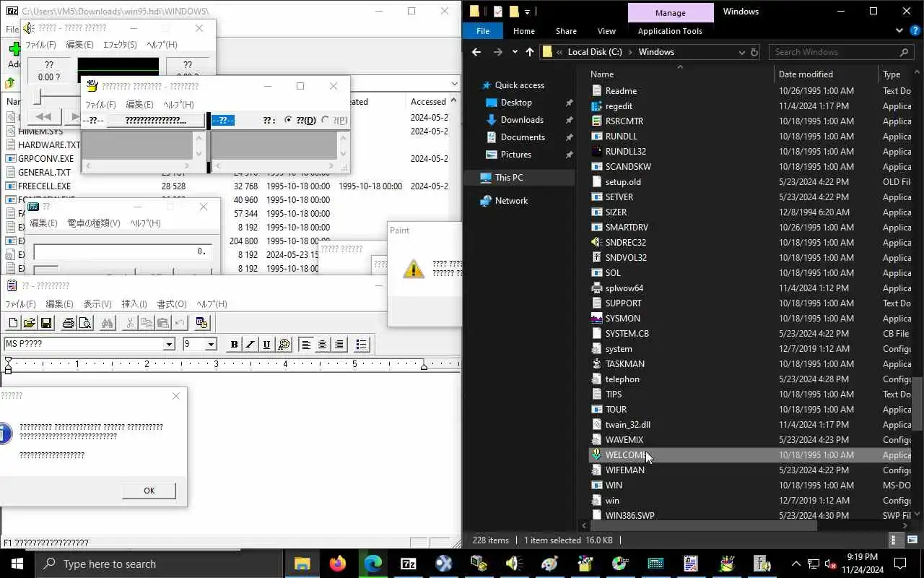This screenshot has width=924, height=578.
Task: Click WordPad's New document icon
Action: [13, 323]
